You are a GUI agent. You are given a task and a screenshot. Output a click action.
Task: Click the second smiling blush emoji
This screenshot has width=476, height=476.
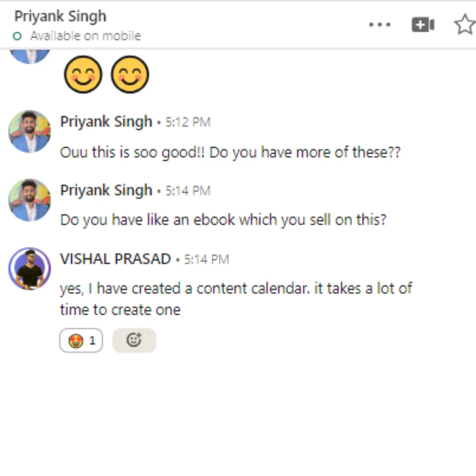click(130, 74)
